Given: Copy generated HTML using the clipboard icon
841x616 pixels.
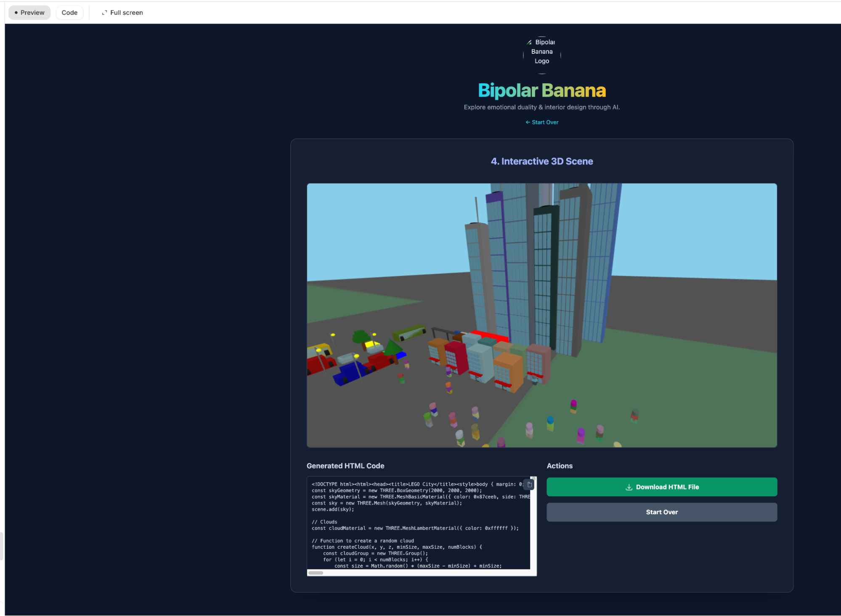Looking at the screenshot, I should 529,484.
